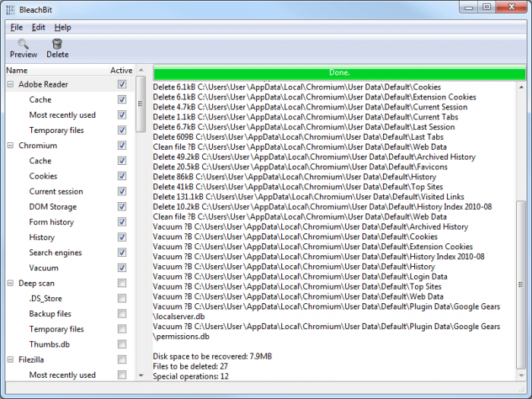Screen dimensions: 532x399
Task: Click the 'Vacuum ?B ... Login Data' log line
Action: [x=300, y=277]
